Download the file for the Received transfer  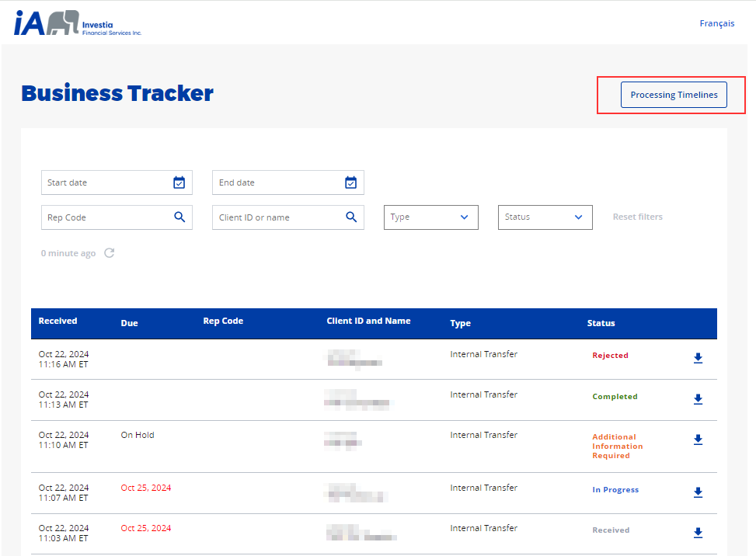698,533
